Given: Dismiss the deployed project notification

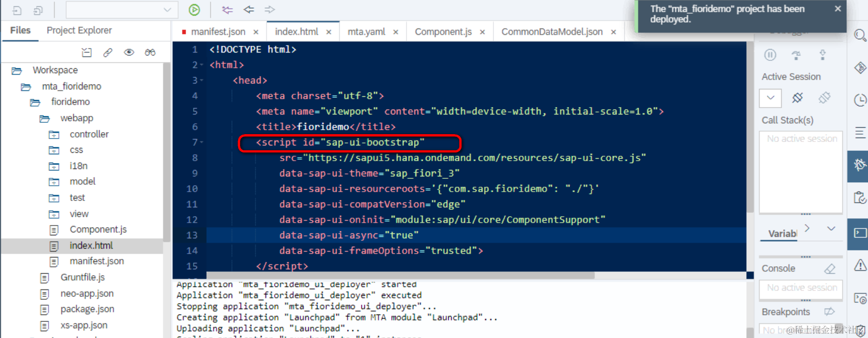Looking at the screenshot, I should (838, 9).
